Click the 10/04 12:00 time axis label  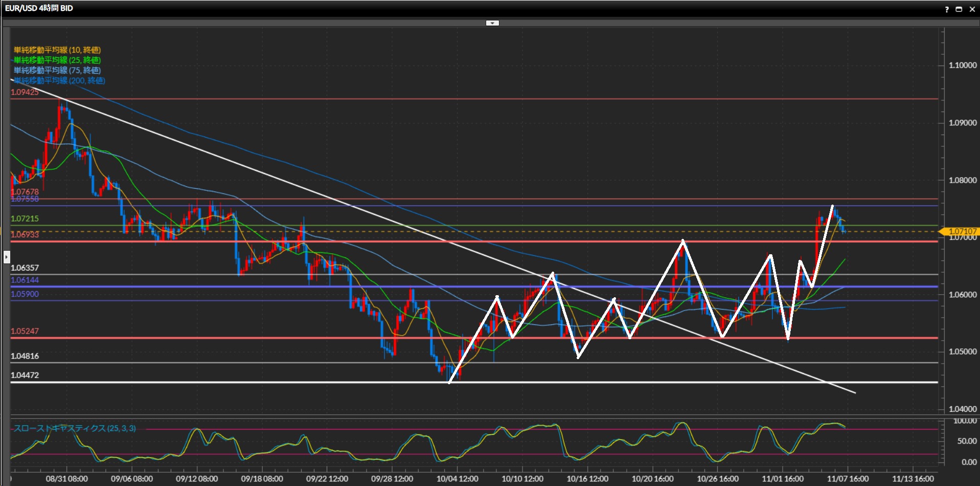point(457,479)
